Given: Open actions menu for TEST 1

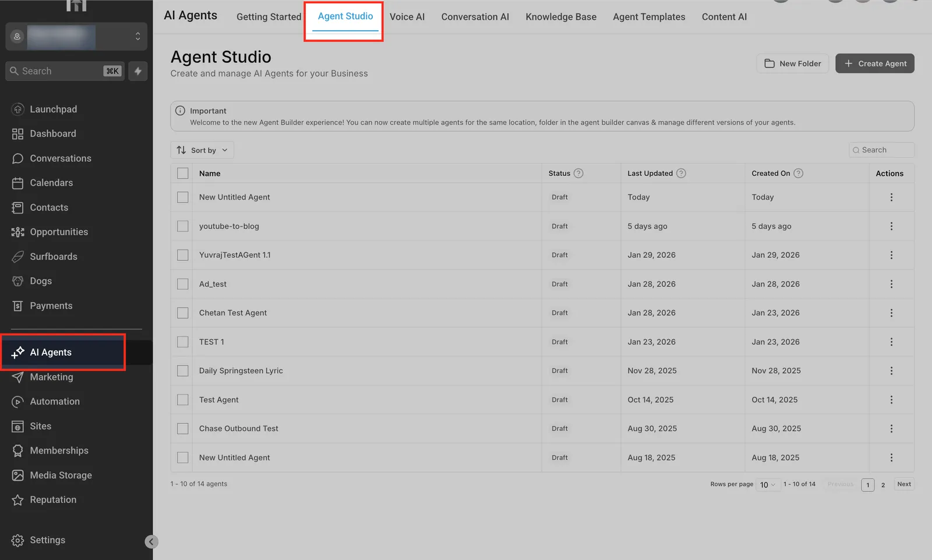Looking at the screenshot, I should click(x=891, y=342).
